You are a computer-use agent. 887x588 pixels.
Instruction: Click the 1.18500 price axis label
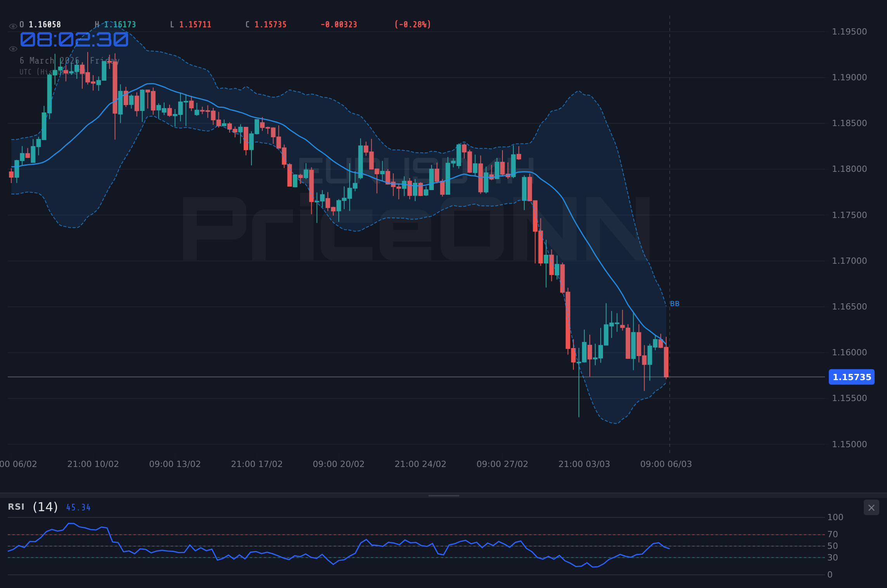[x=849, y=123]
